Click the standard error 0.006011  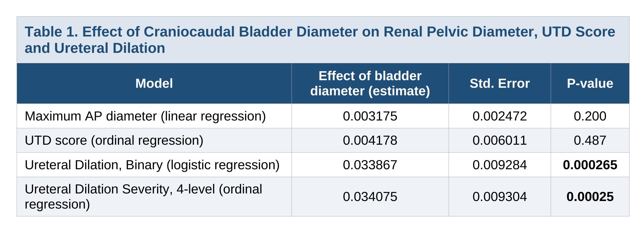499,140
